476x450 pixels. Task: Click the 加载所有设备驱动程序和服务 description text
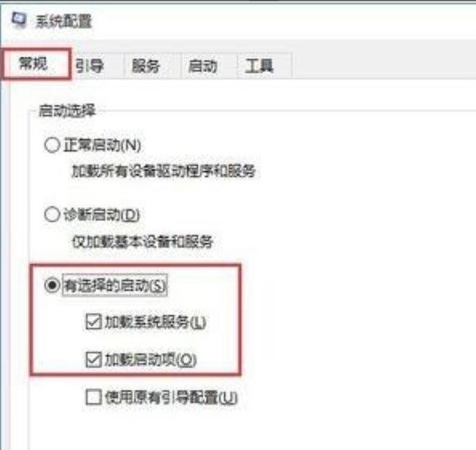pyautogui.click(x=163, y=171)
